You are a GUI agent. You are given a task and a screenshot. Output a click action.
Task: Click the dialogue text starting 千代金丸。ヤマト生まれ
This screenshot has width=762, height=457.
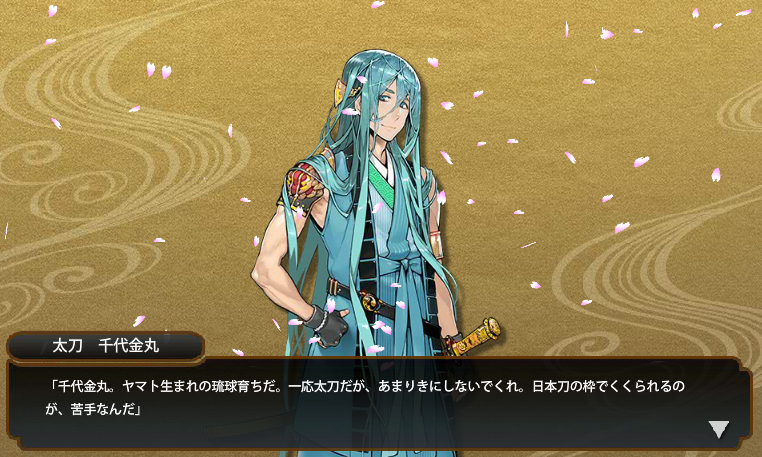click(x=364, y=398)
